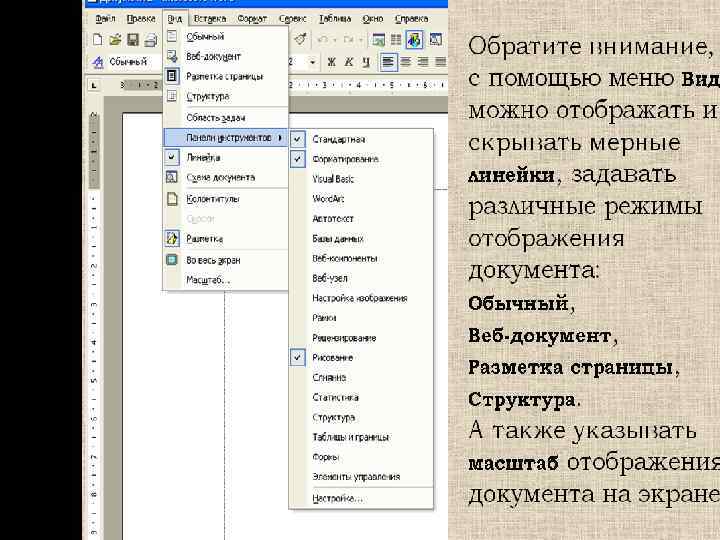
Task: Toggle the Линейка ruler checkmark
Action: tap(172, 157)
